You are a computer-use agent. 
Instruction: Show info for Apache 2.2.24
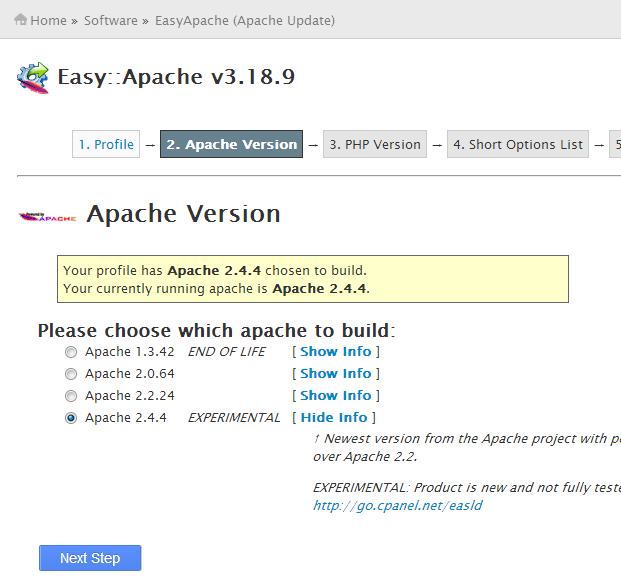pos(335,395)
